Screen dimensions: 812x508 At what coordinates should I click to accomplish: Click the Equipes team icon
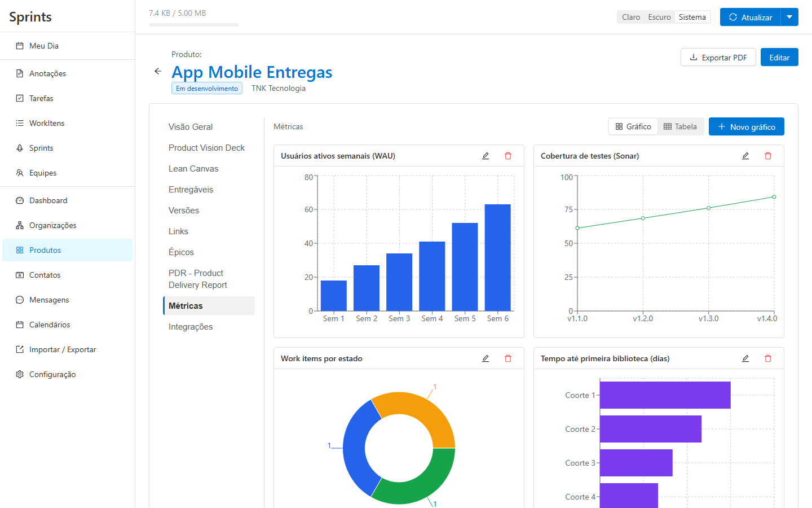coord(20,173)
